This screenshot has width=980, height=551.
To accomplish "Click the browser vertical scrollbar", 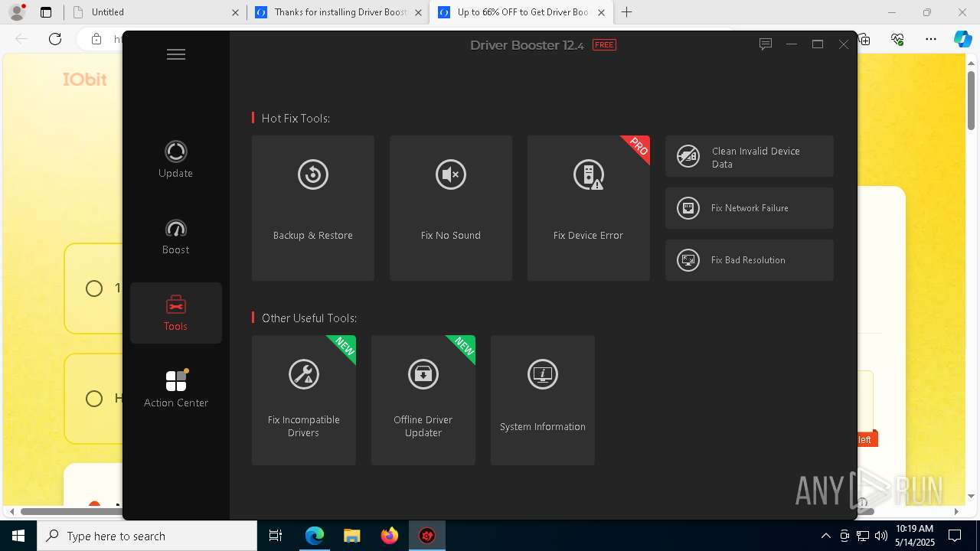I will pos(972,99).
